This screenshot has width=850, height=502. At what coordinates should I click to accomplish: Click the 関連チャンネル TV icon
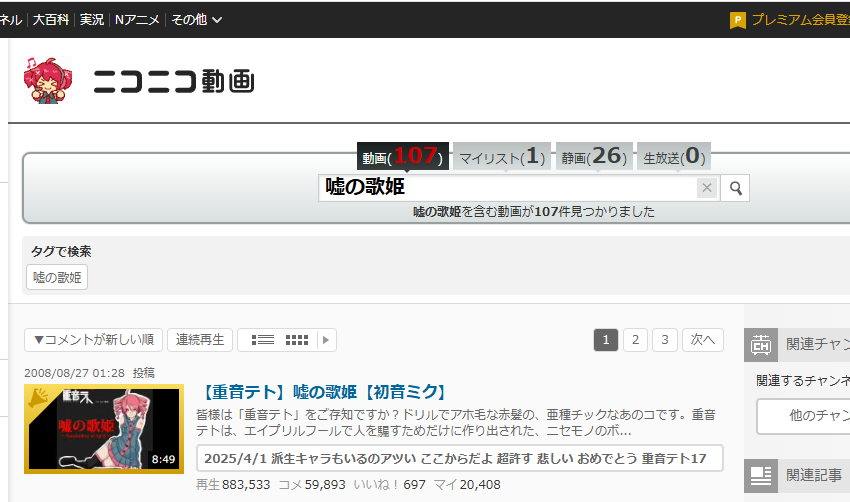761,345
